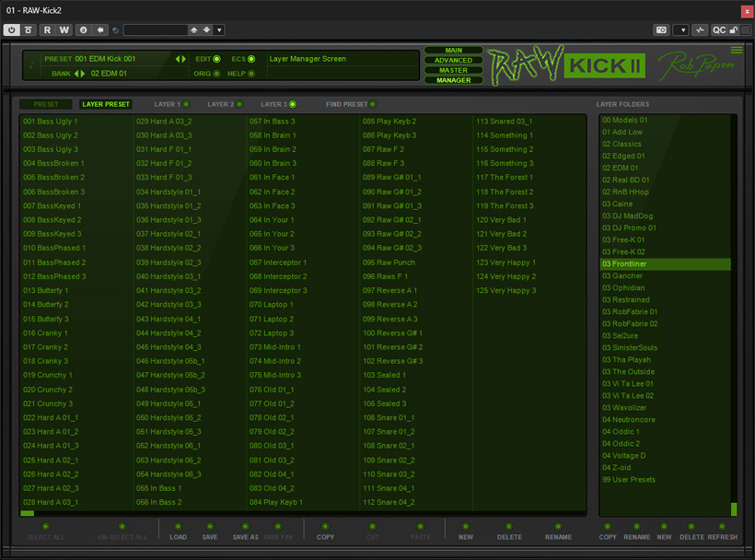Select preset '095 Raw Punch'

pos(389,262)
